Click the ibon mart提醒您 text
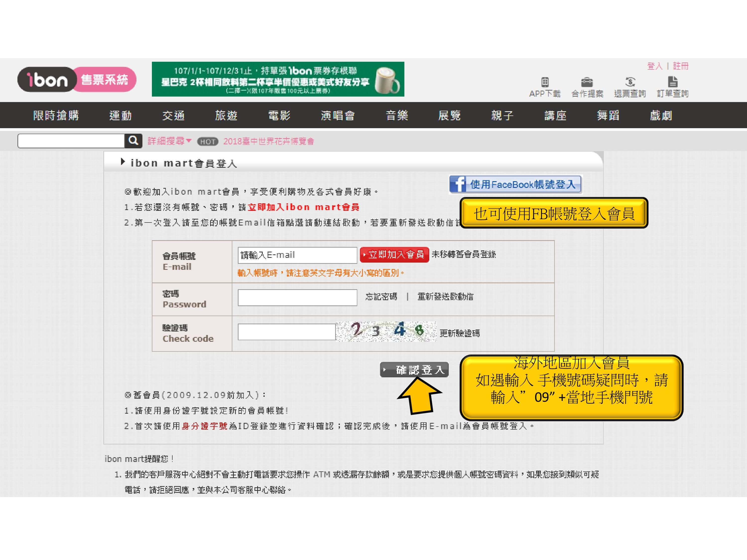747x560 pixels. pyautogui.click(x=139, y=459)
